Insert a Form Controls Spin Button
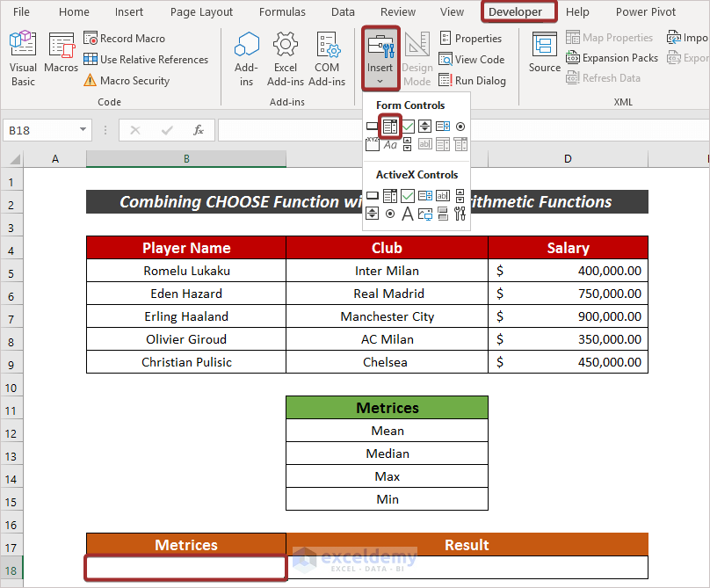This screenshot has height=588, width=710. coord(424,127)
